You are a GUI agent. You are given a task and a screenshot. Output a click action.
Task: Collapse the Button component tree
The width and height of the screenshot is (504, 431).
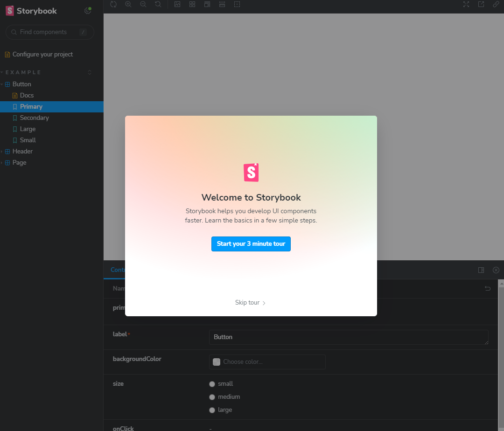pos(3,84)
